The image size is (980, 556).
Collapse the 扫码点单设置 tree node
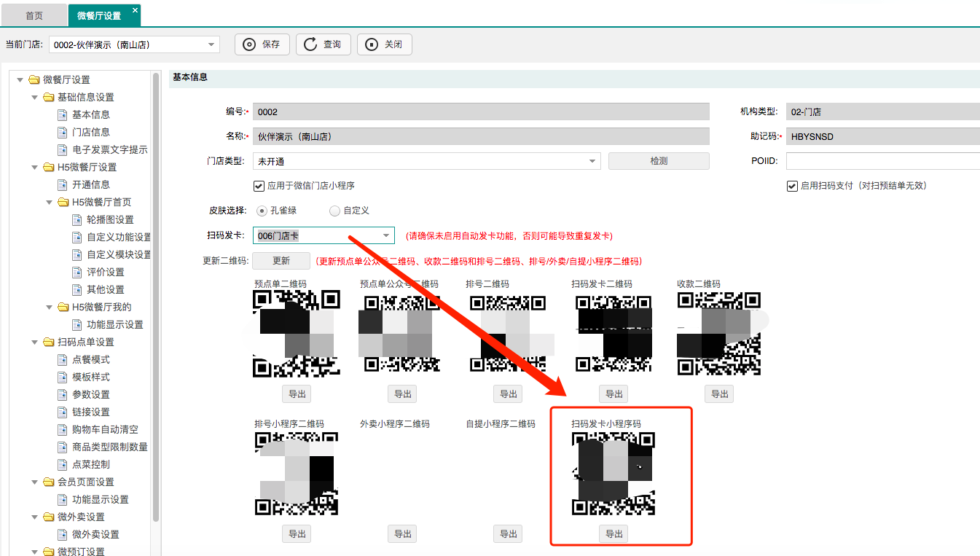pyautogui.click(x=34, y=342)
